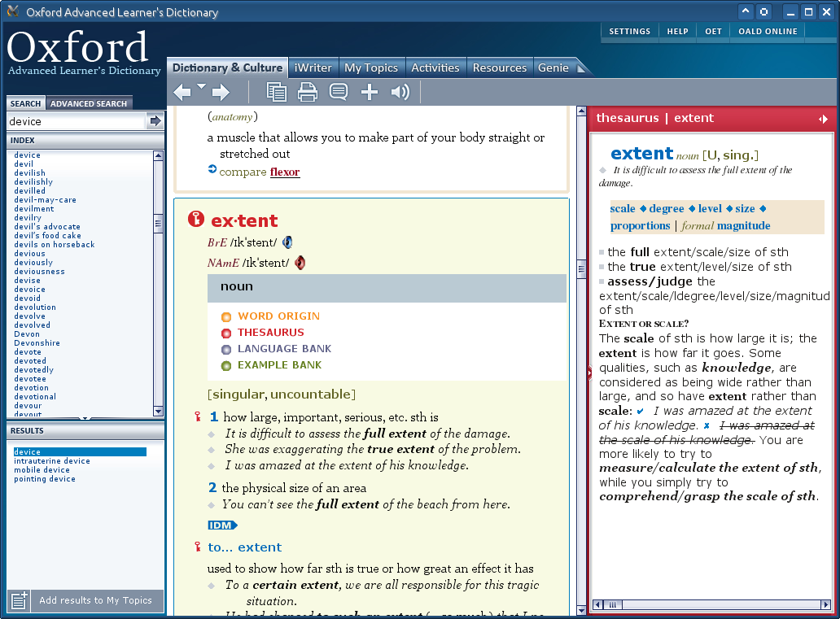Click the 'to... extent' idiom heading
This screenshot has width=840, height=619.
point(245,547)
